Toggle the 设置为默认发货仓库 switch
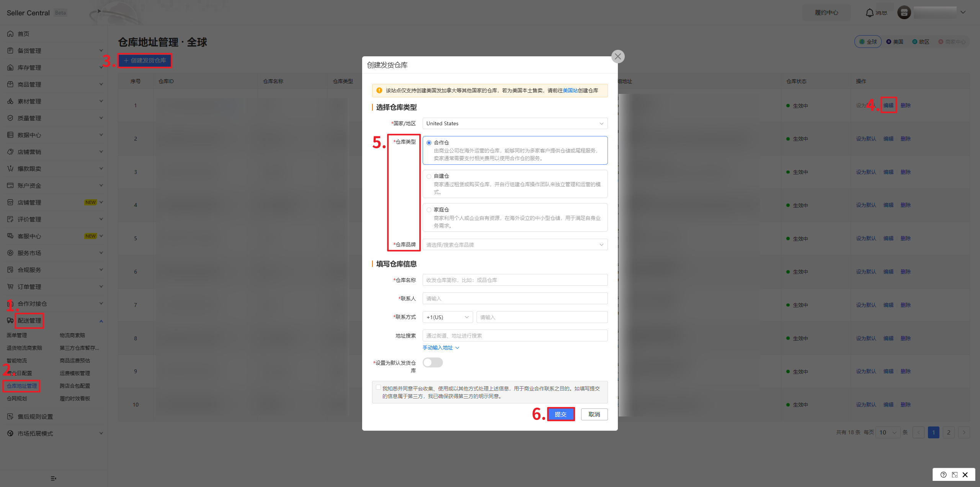This screenshot has height=487, width=980. point(433,362)
